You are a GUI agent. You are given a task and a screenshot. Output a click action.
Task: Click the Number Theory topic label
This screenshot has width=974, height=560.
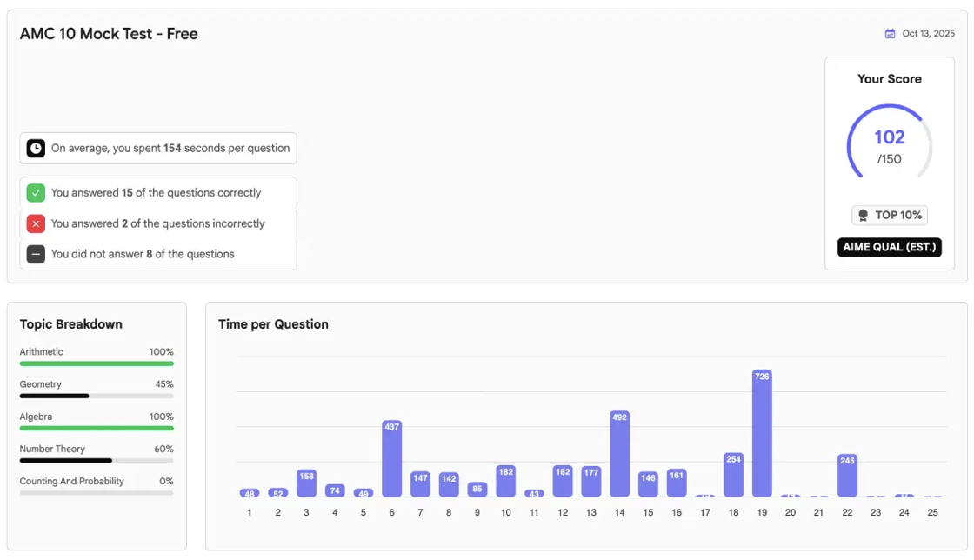click(52, 449)
